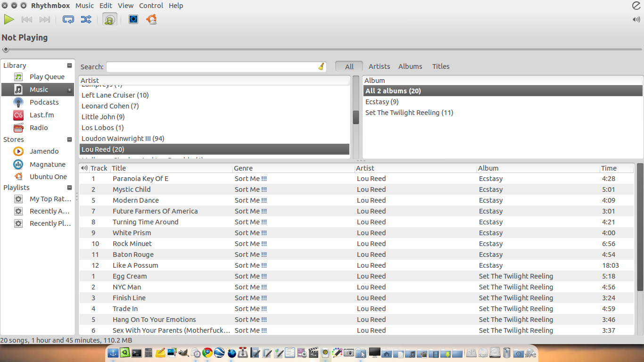
Task: Open Google Earth from the dock
Action: coord(219,352)
